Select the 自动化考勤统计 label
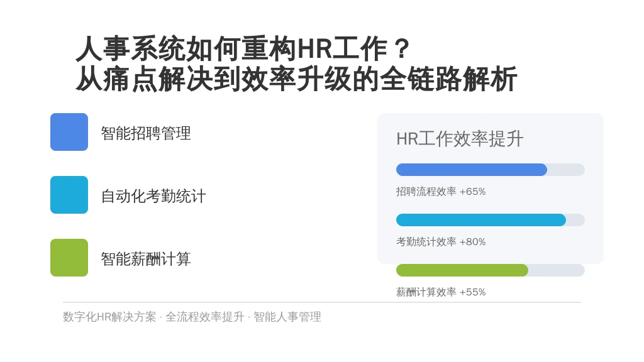 coord(153,196)
